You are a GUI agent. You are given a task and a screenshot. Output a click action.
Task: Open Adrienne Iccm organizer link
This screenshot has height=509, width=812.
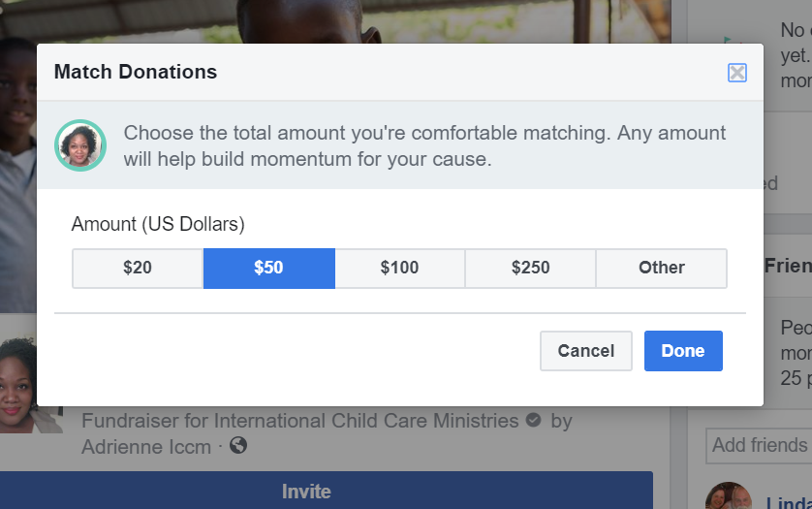click(x=146, y=447)
